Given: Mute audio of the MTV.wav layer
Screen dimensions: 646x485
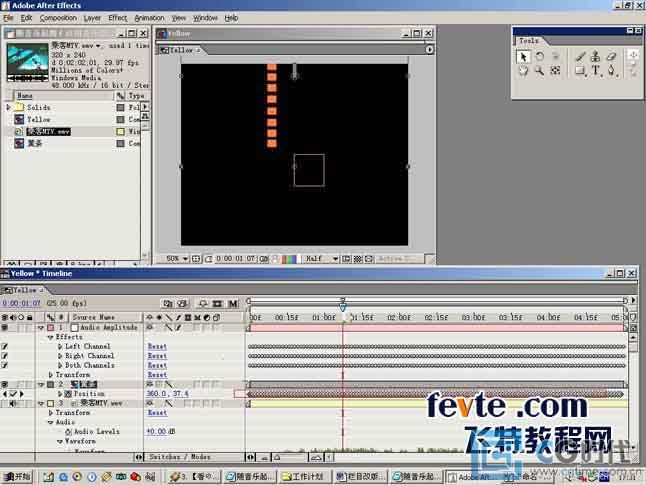Looking at the screenshot, I should pyautogui.click(x=13, y=403).
